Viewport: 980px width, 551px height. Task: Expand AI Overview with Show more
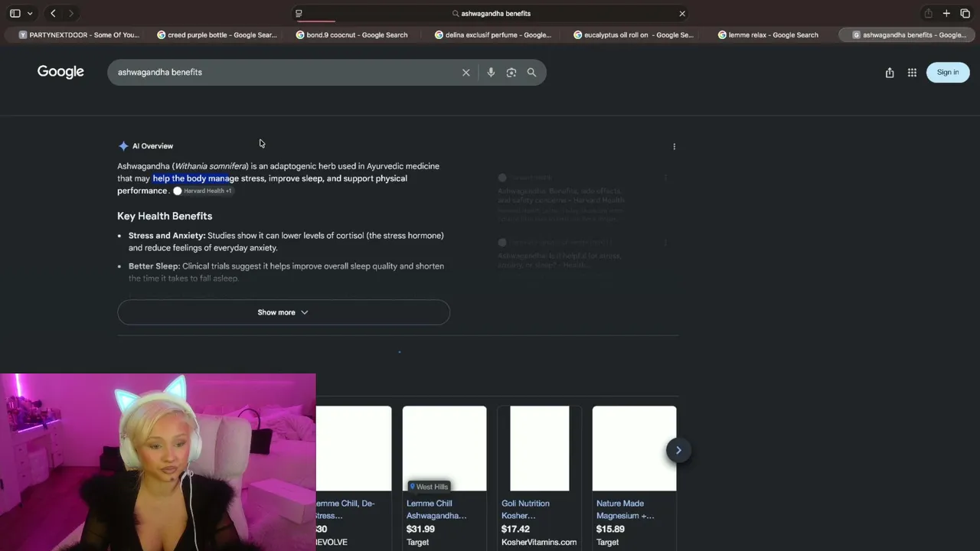[x=283, y=312]
